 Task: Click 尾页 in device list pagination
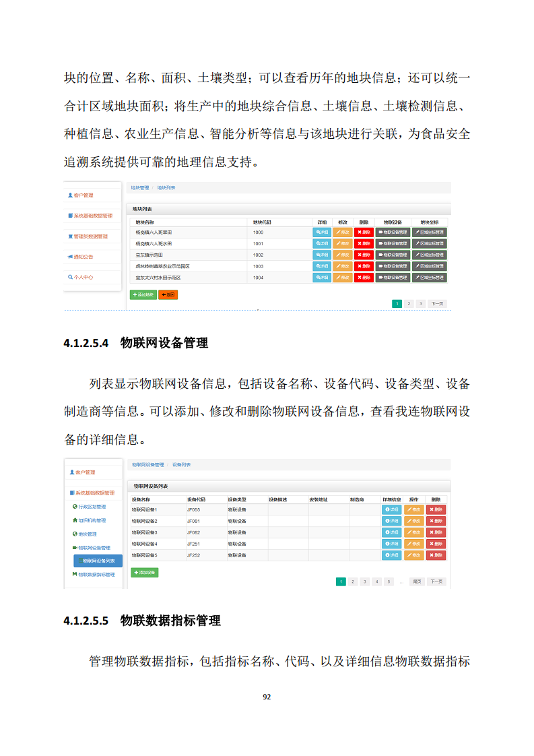pos(418,581)
